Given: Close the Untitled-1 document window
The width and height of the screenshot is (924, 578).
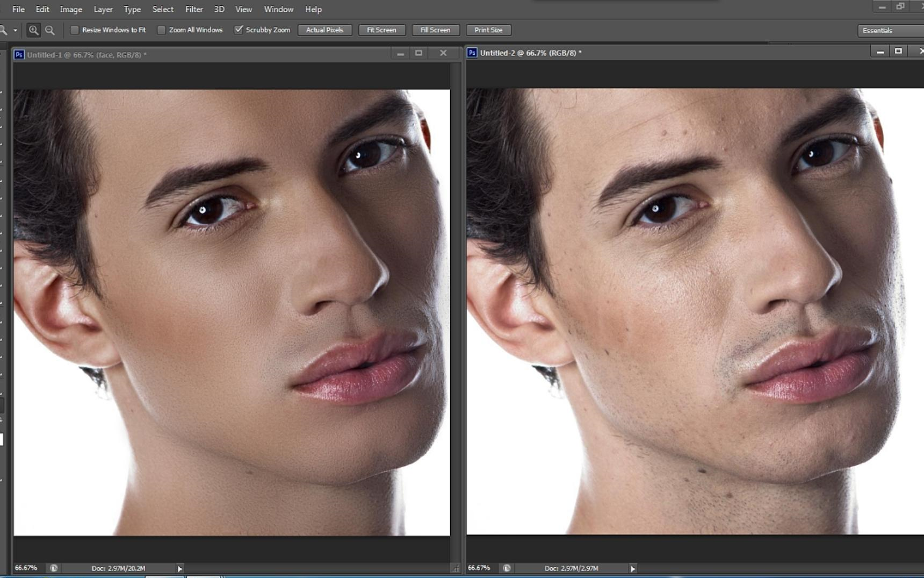Looking at the screenshot, I should tap(443, 53).
